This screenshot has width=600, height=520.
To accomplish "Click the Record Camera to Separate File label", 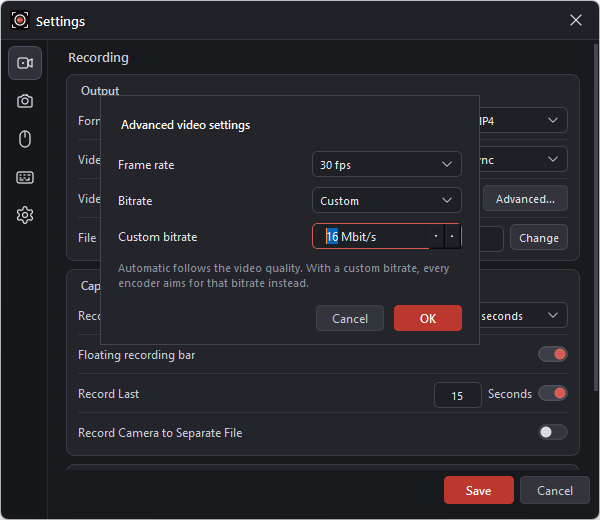I will 160,433.
